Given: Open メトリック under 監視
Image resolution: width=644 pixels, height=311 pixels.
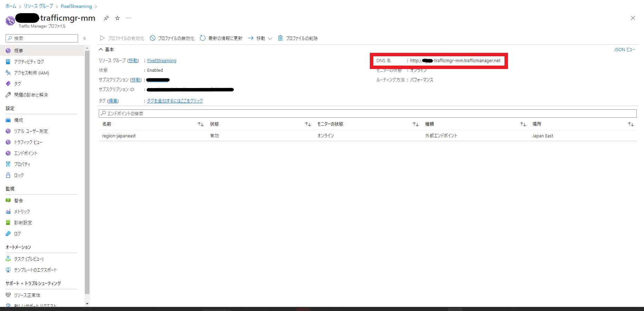Looking at the screenshot, I should pos(21,211).
